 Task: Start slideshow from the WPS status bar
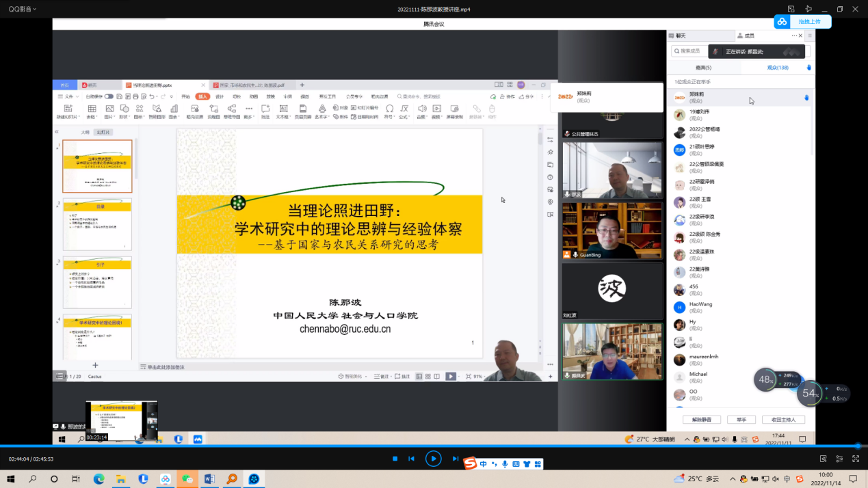point(451,376)
